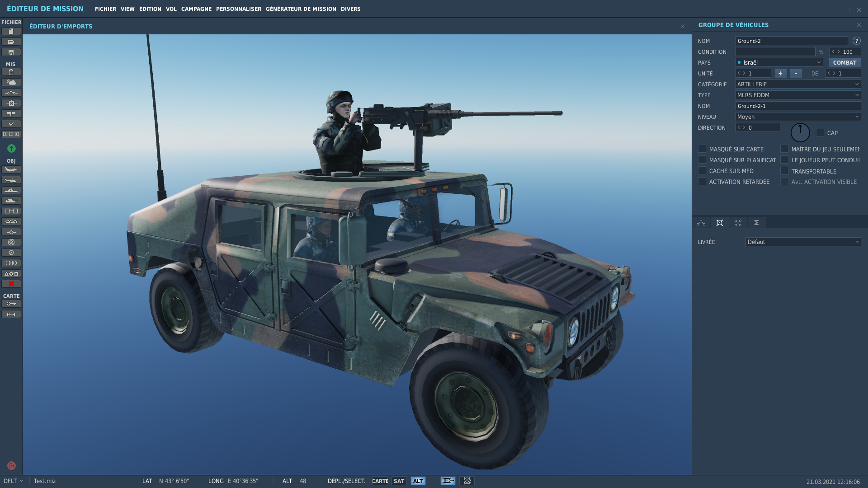Open the goals crosshair-box icon
Image resolution: width=868 pixels, height=488 pixels.
click(11, 103)
